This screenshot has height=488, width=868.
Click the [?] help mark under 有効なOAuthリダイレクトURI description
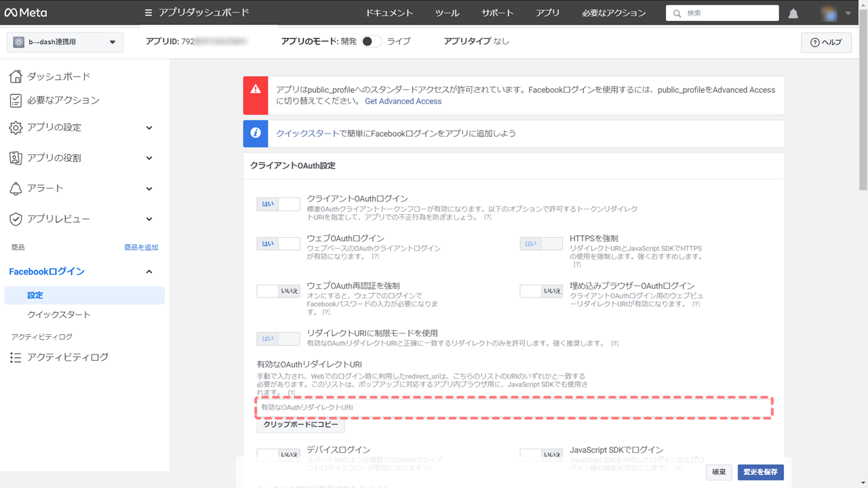(291, 393)
